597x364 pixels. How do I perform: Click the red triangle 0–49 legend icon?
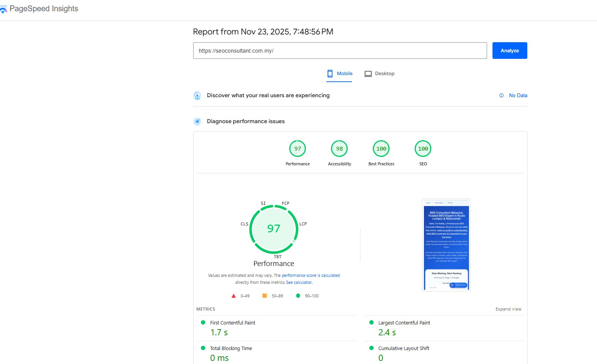click(x=233, y=296)
